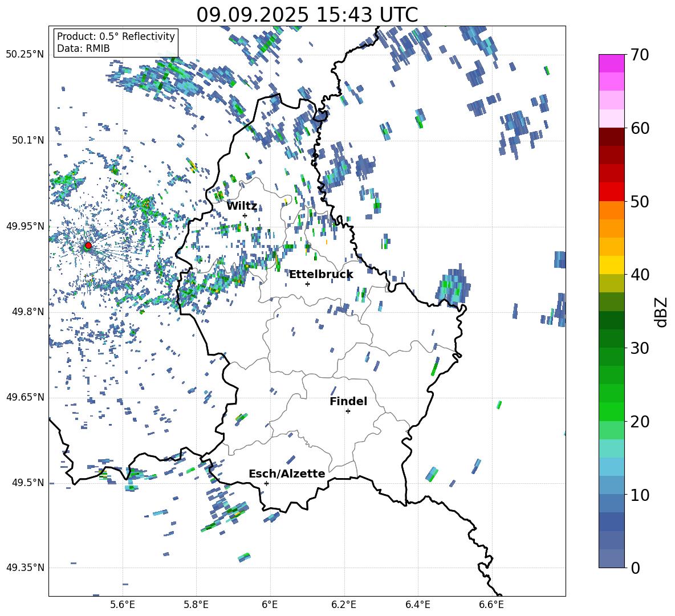675x616 pixels.
Task: Click the 50.25°N latitude label
Action: click(25, 55)
